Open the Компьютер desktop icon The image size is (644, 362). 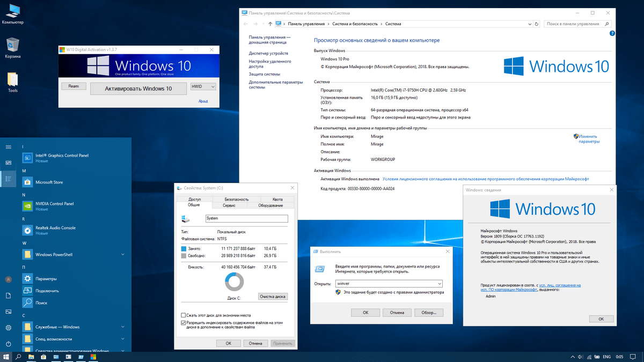13,13
